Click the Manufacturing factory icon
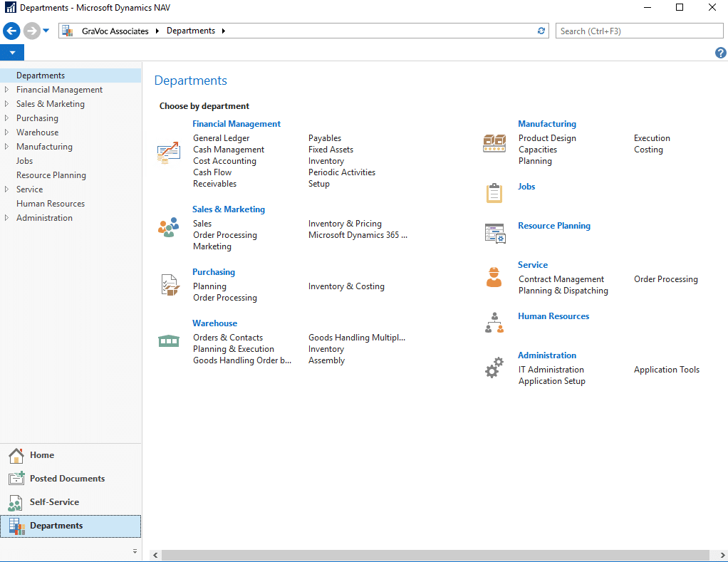Viewport: 728px width, 562px height. [494, 143]
